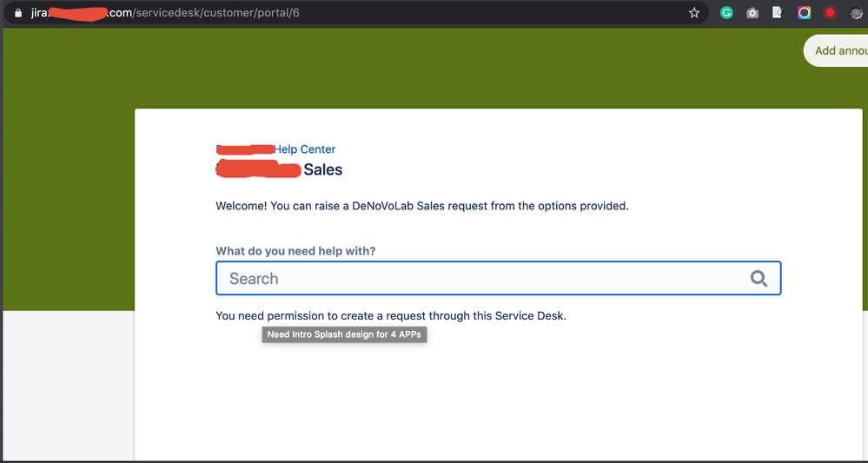Screen dimensions: 868x463
Task: Click the colorful circle extension icon
Action: click(804, 13)
